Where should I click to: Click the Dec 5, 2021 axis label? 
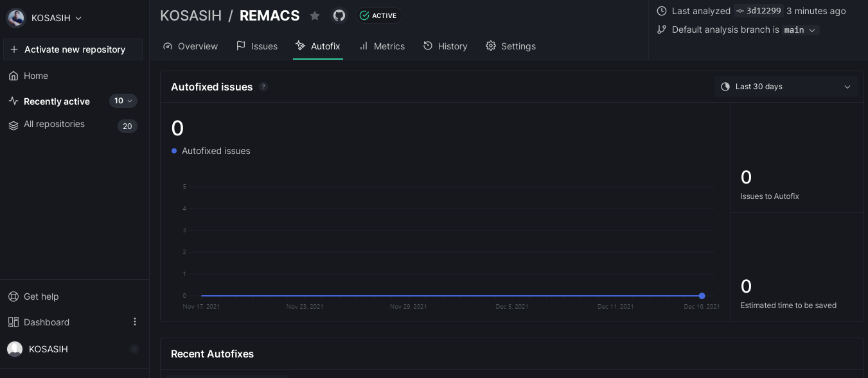512,307
